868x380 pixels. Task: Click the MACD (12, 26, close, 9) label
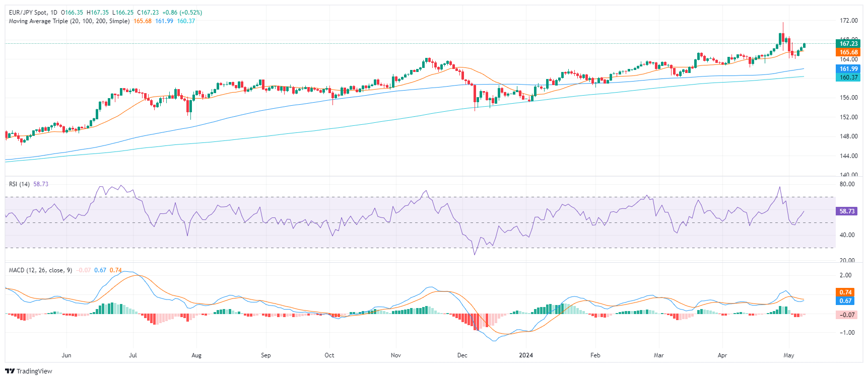click(40, 270)
